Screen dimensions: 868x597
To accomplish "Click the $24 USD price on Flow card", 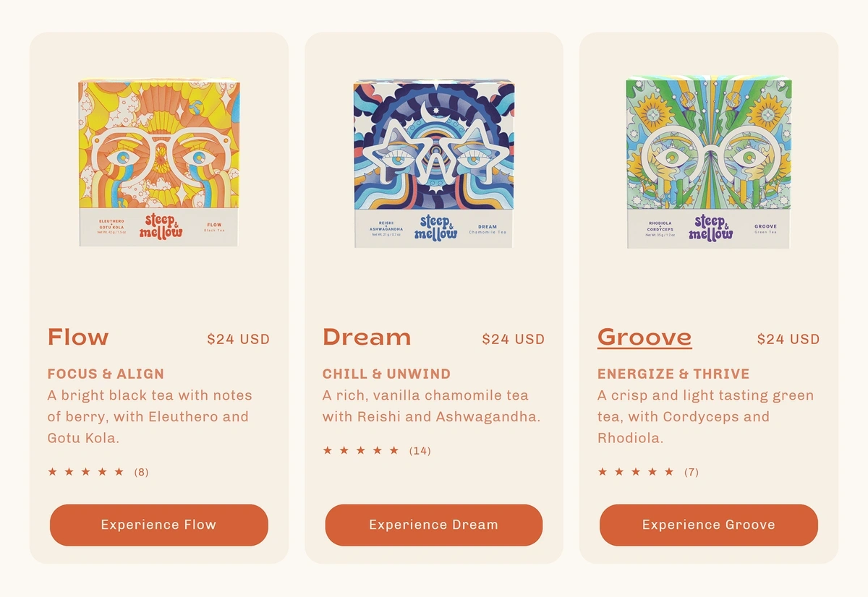I will tap(238, 339).
